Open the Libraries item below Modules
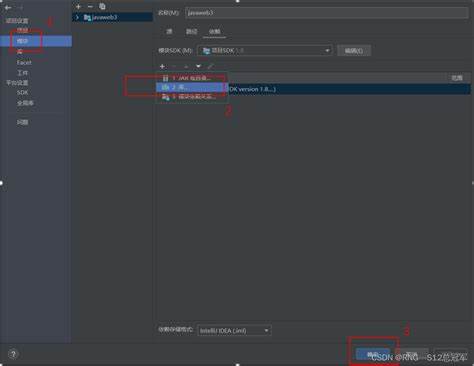The height and width of the screenshot is (366, 474). (x=20, y=52)
